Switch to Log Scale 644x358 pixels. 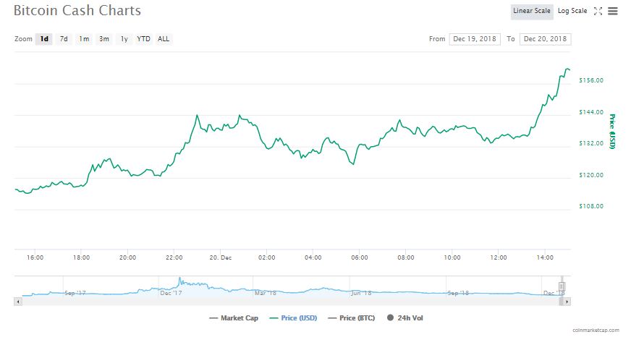[572, 11]
